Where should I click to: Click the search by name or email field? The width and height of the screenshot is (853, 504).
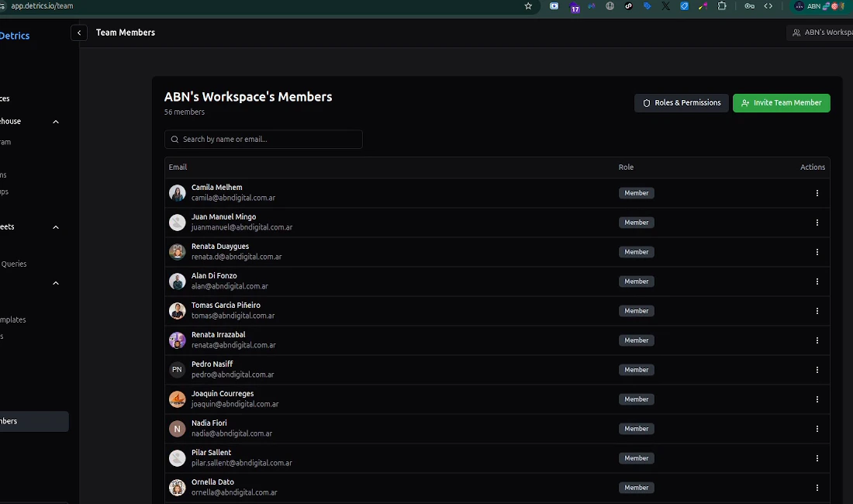pos(264,139)
